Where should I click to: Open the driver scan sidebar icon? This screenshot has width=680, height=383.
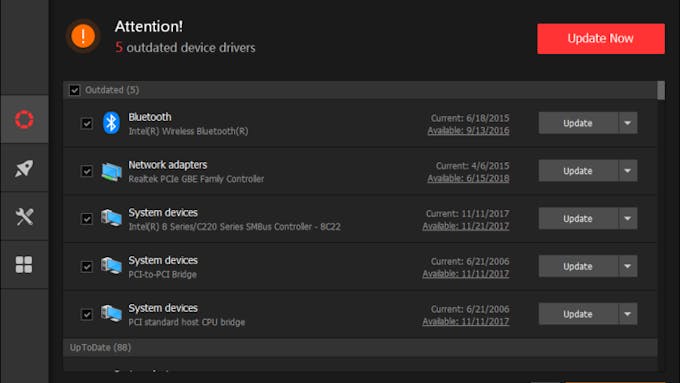(x=24, y=119)
